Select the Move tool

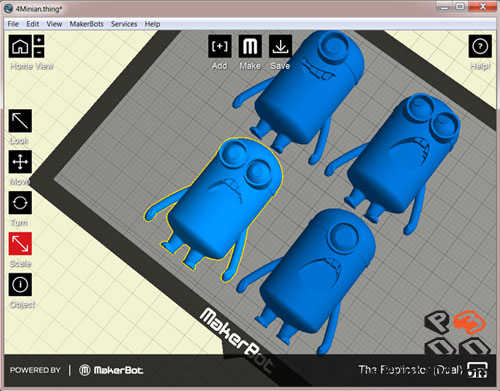20,162
